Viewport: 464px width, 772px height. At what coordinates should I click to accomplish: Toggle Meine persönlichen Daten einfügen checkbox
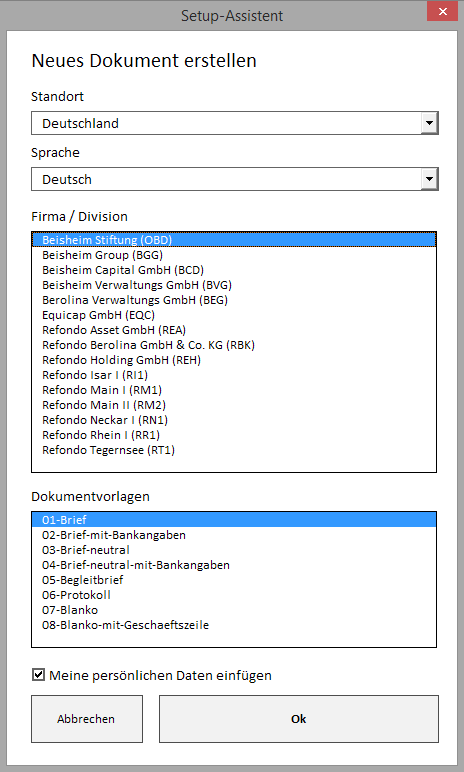click(38, 675)
